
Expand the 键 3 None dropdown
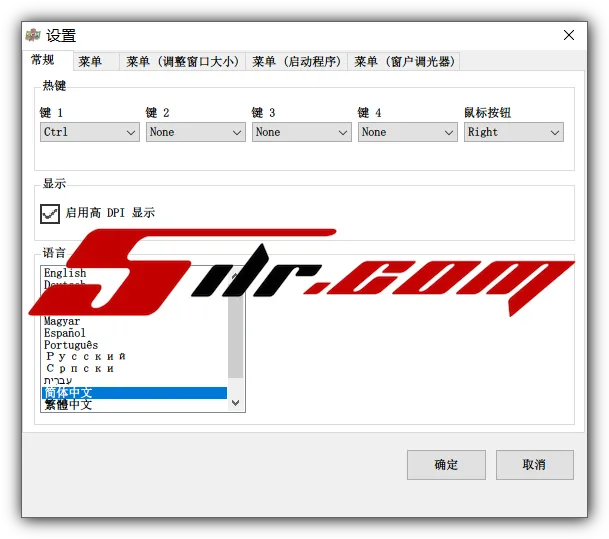point(302,132)
